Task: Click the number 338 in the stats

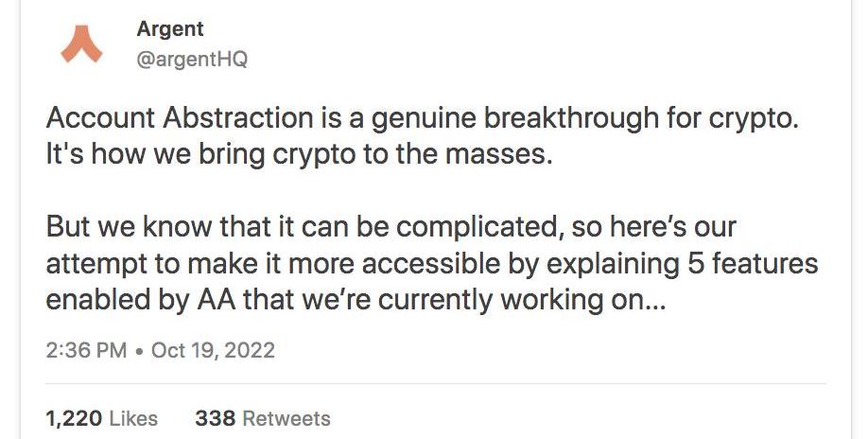Action: point(215,417)
